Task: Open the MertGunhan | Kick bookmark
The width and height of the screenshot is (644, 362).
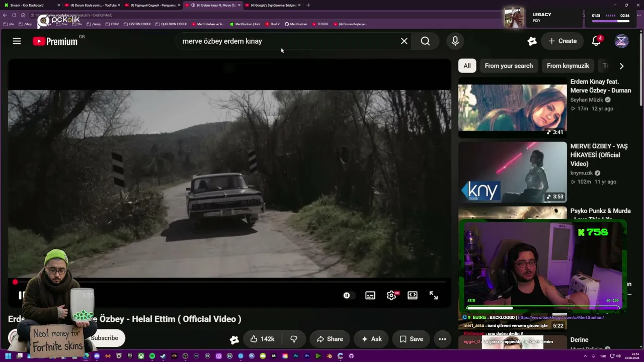Action: pos(245,24)
